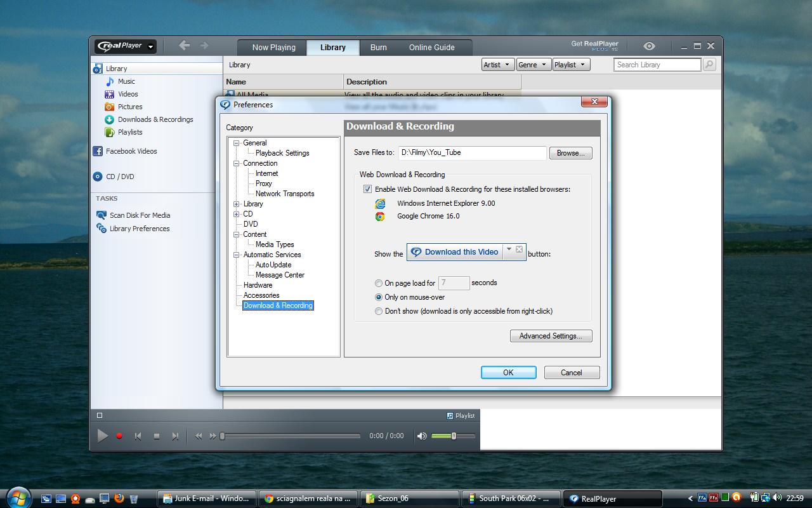Open Downloads & Recordings in sidebar
This screenshot has height=508, width=812.
pyautogui.click(x=149, y=119)
